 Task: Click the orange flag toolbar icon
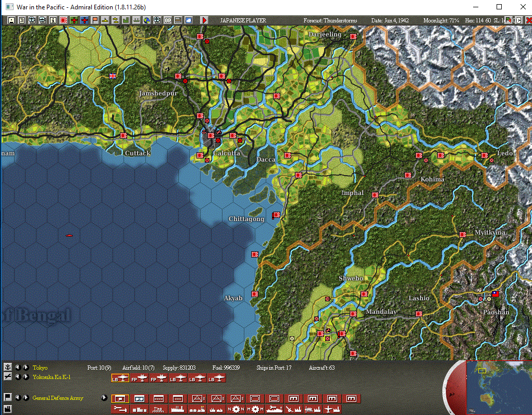pyautogui.click(x=95, y=20)
